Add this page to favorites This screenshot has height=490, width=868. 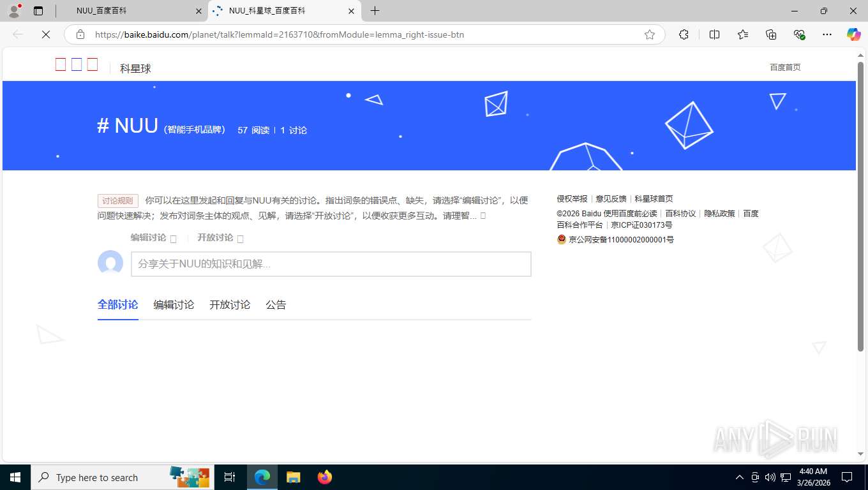pos(650,34)
